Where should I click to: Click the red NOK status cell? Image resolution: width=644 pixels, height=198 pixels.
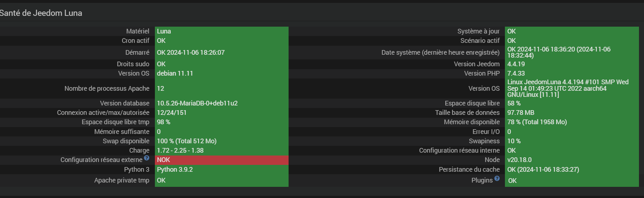point(221,160)
